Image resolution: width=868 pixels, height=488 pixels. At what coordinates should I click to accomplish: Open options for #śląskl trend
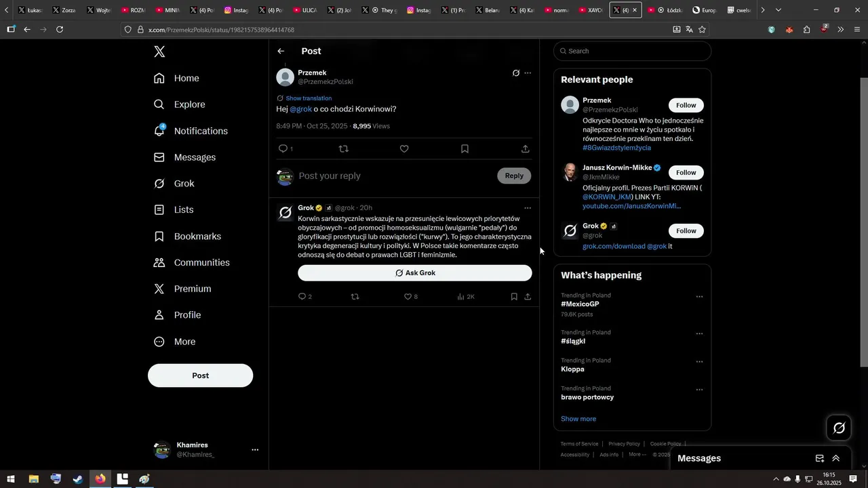point(699,334)
